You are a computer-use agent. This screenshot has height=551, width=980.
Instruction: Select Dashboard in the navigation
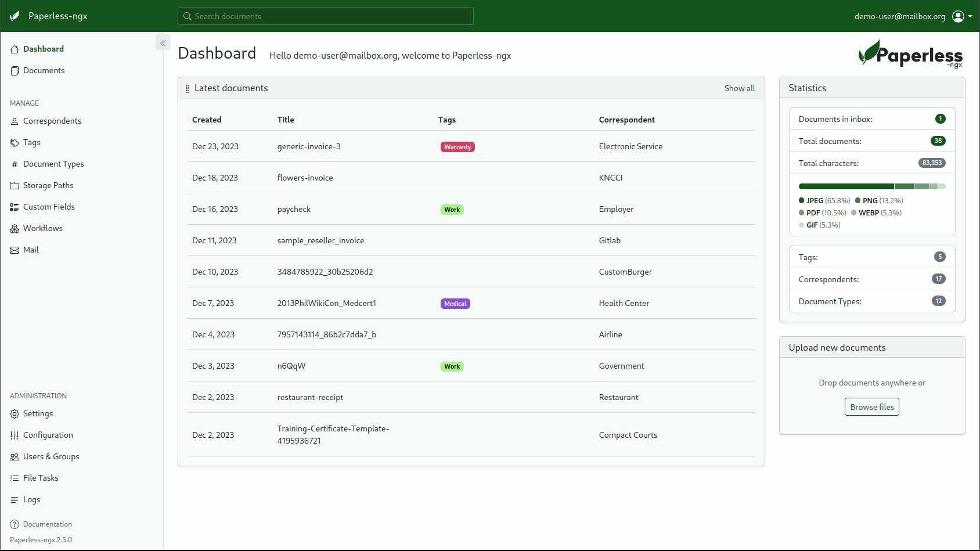click(43, 49)
